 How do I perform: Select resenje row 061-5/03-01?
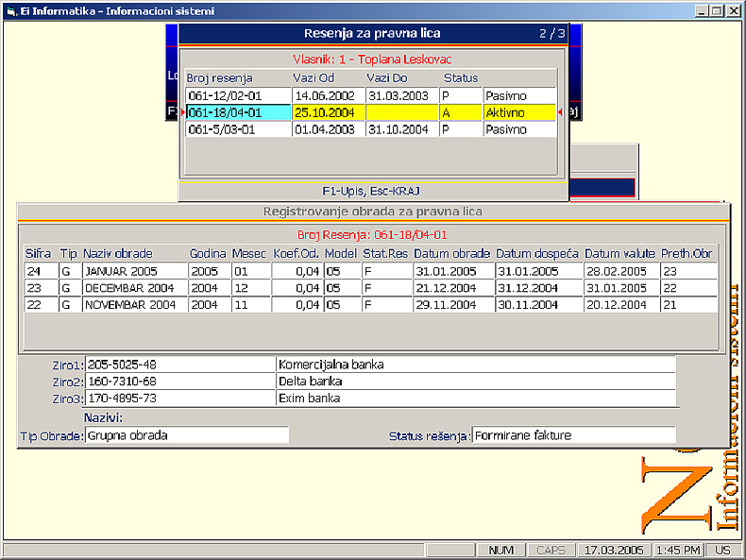[238, 129]
